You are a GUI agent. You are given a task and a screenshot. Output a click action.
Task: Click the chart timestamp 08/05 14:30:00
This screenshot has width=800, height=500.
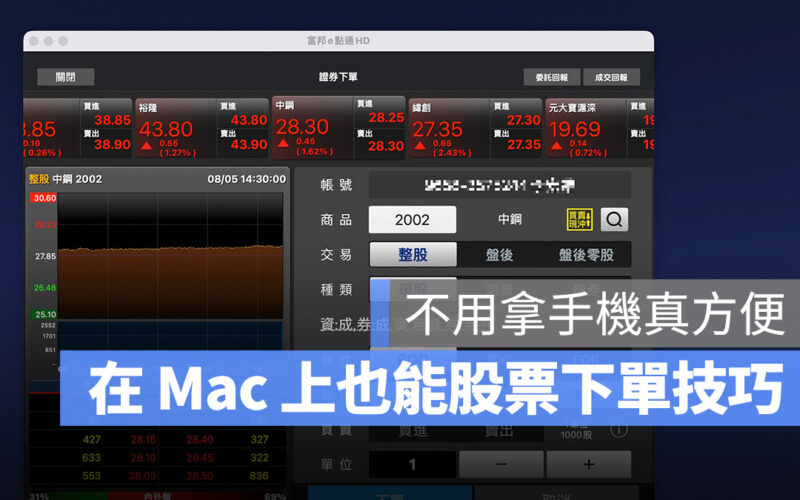246,179
